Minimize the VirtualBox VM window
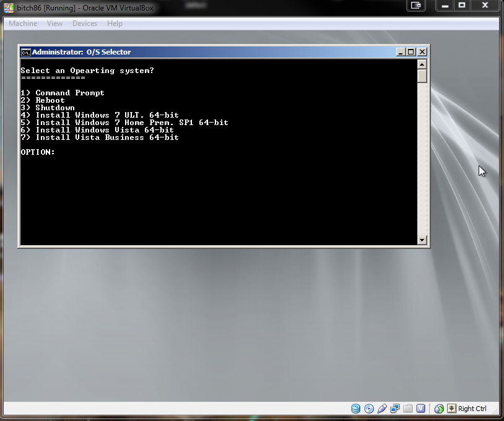Image resolution: width=504 pixels, height=421 pixels. pyautogui.click(x=445, y=6)
